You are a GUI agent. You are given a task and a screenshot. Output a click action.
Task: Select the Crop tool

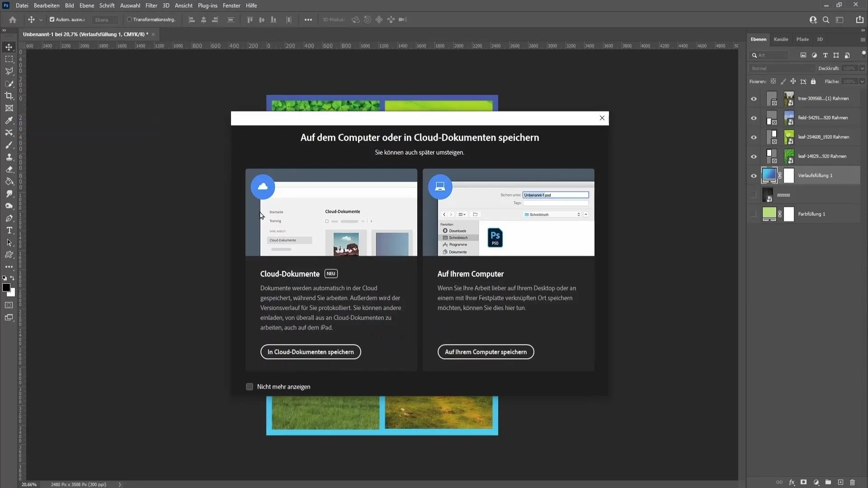(9, 96)
